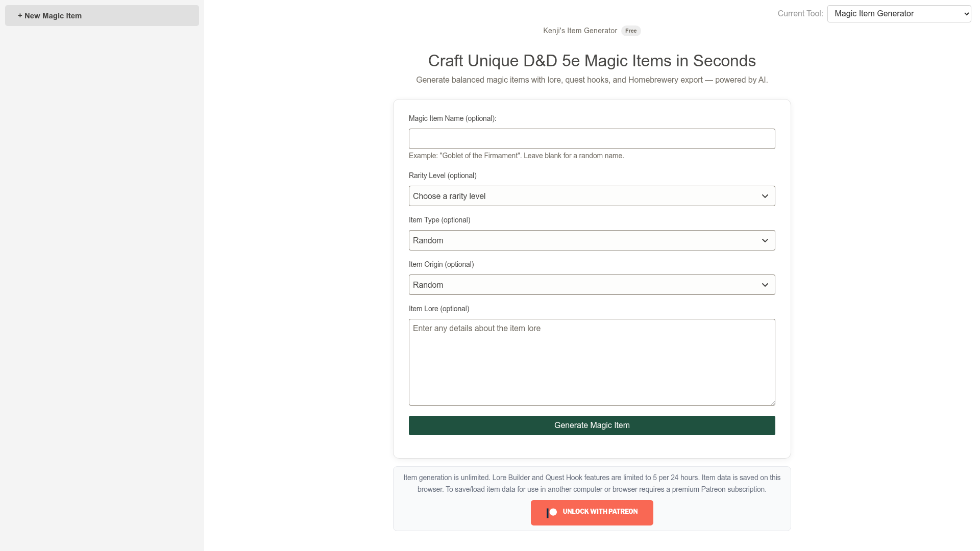
Task: Click the Item Type (optional) label
Action: (439, 220)
